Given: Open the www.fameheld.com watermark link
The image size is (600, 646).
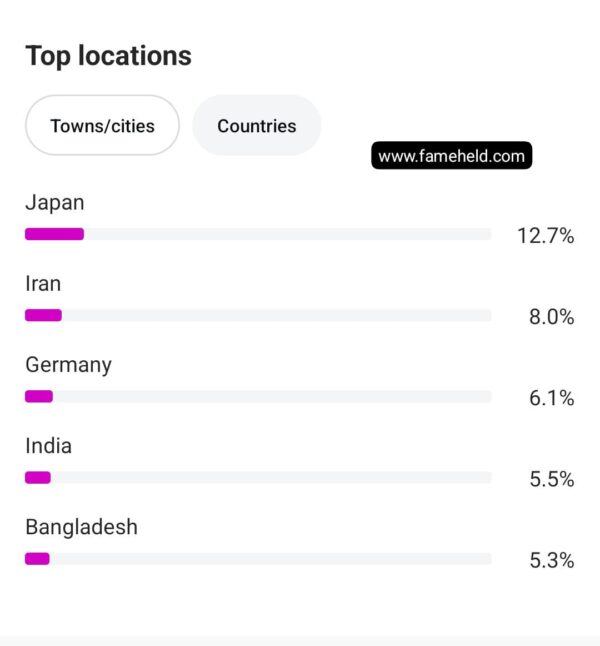Looking at the screenshot, I should (x=452, y=156).
